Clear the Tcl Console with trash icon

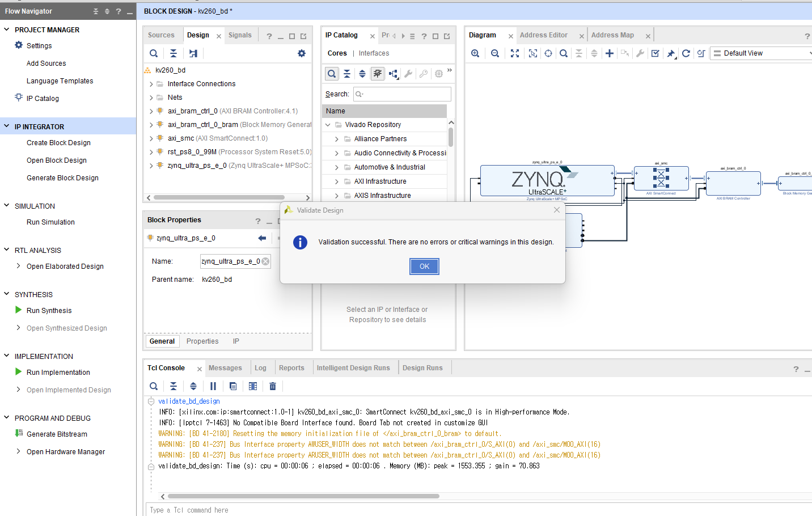pos(273,386)
